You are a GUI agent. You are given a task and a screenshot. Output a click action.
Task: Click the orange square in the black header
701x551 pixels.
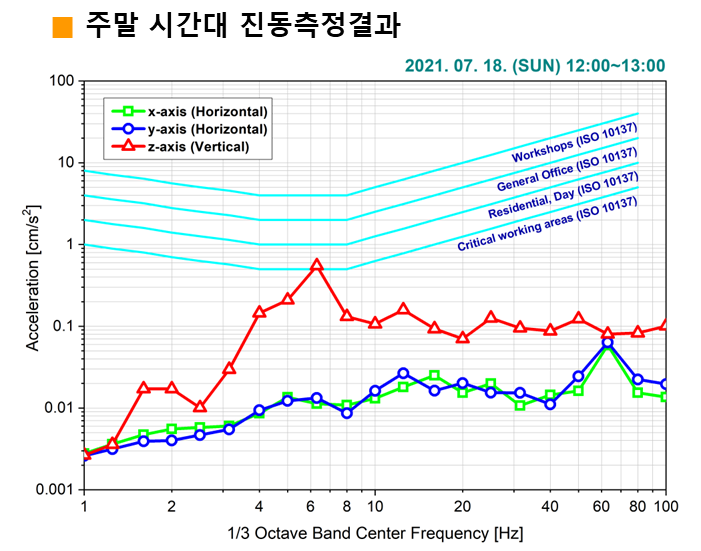[62, 27]
